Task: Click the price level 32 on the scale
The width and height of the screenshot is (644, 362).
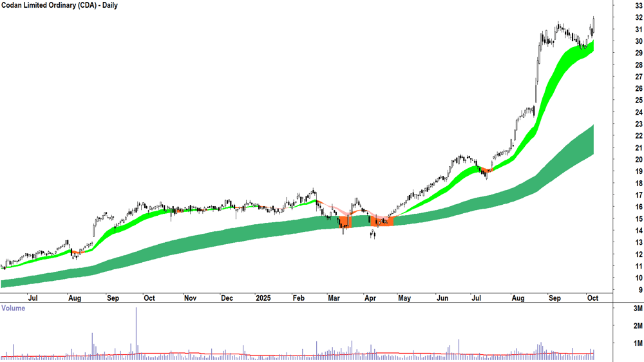Action: [x=639, y=17]
